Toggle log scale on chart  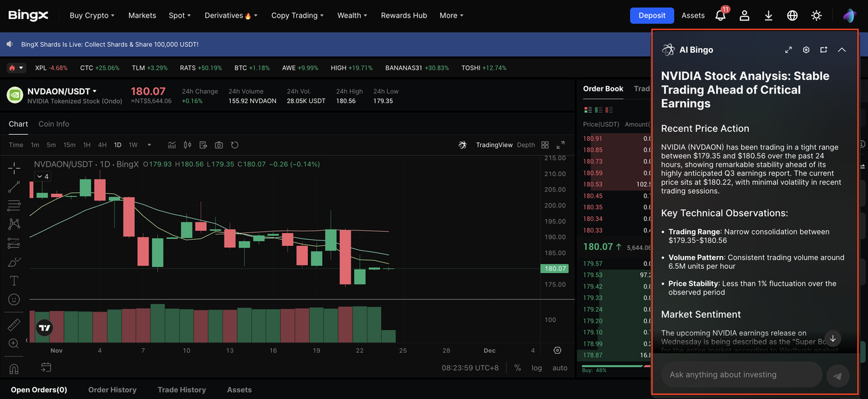tap(536, 368)
